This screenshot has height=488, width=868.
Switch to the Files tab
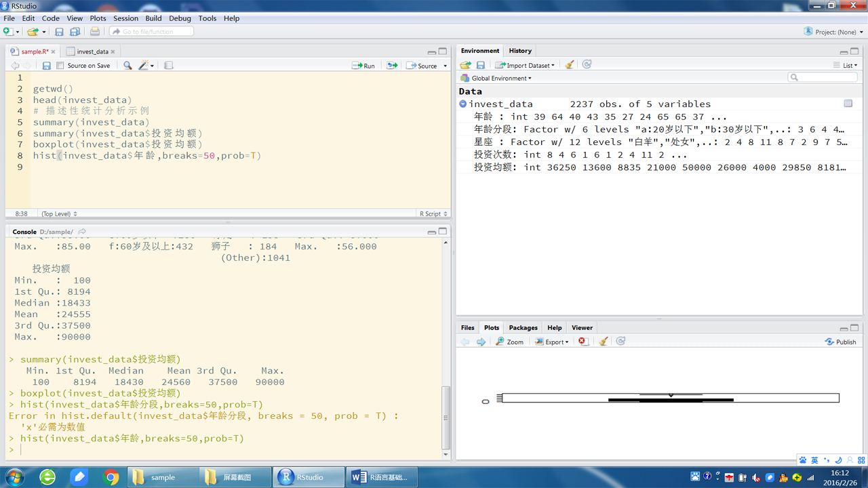[x=468, y=327]
